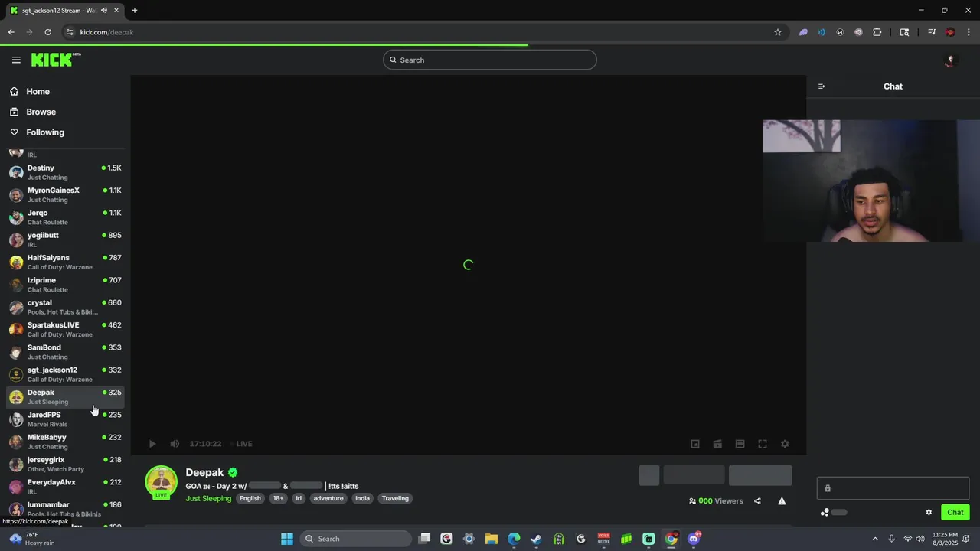Click Deepak channel name
Screen dimensions: 980x551
[204, 472]
